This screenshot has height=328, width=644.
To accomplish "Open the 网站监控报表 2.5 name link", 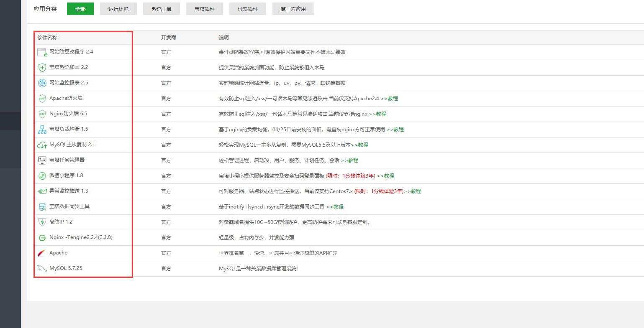I will pos(69,83).
